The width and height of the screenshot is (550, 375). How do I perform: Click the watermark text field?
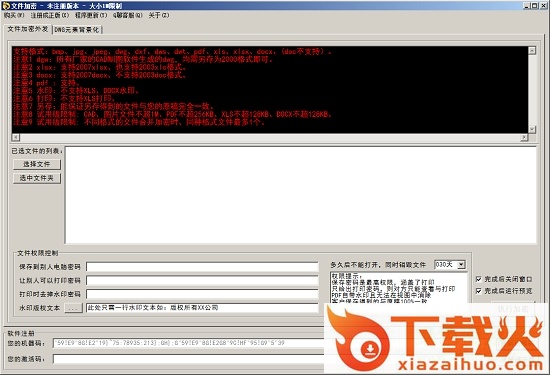coord(202,308)
